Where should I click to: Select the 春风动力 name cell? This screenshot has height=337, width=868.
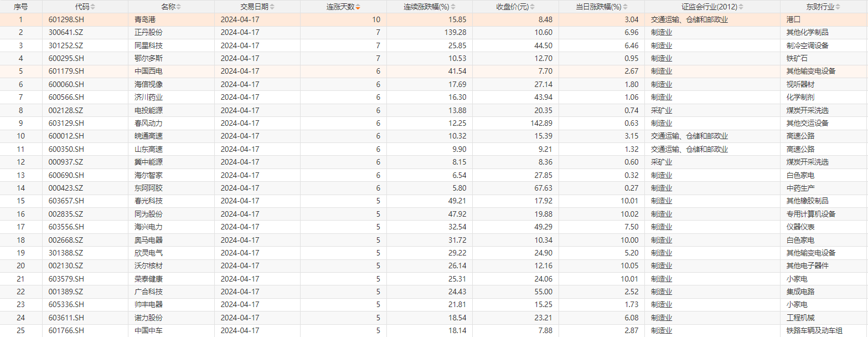click(x=171, y=124)
